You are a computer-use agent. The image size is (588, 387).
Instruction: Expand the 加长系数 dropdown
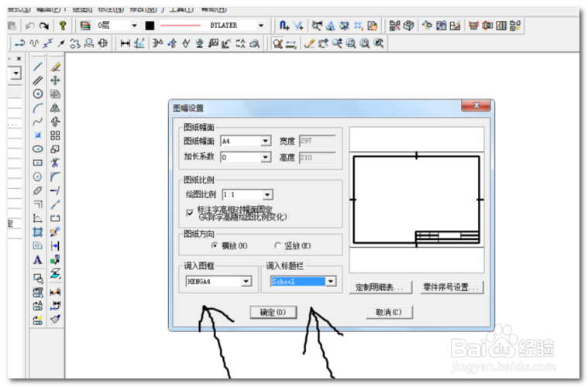tap(266, 157)
